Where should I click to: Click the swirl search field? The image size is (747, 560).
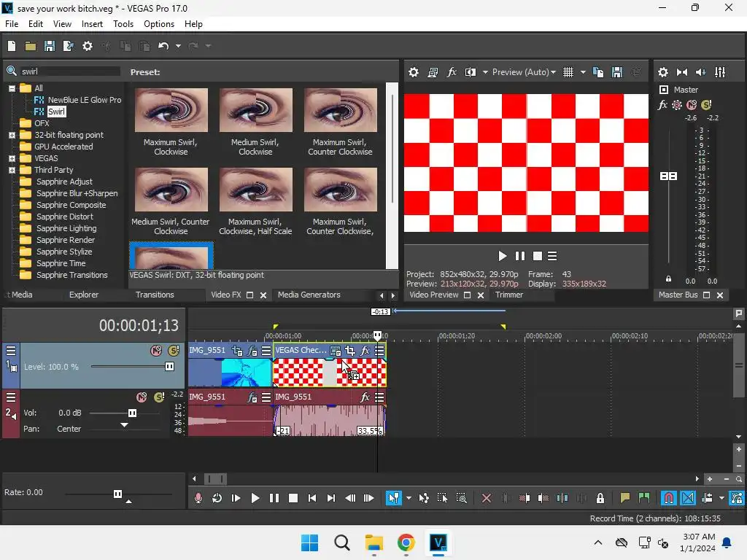point(69,71)
